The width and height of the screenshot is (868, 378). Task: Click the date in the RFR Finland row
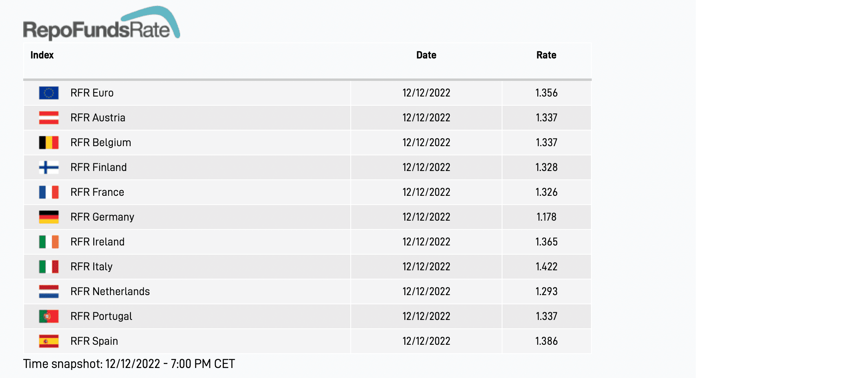pos(426,167)
